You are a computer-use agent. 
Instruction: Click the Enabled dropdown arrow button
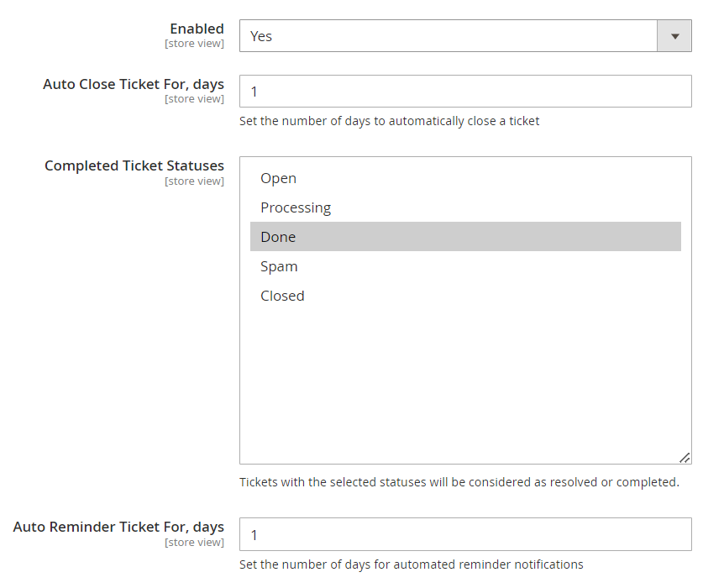point(674,36)
